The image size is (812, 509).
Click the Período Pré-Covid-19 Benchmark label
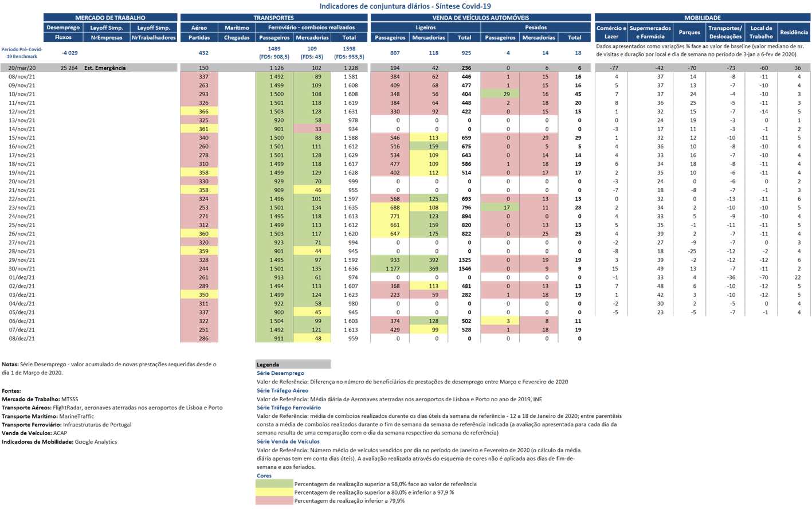point(22,53)
